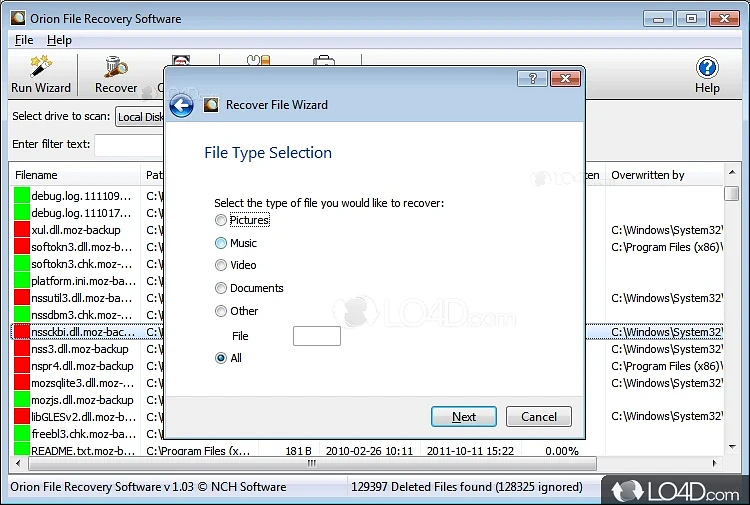This screenshot has width=750, height=505.
Task: Click the File extension input box
Action: (317, 336)
